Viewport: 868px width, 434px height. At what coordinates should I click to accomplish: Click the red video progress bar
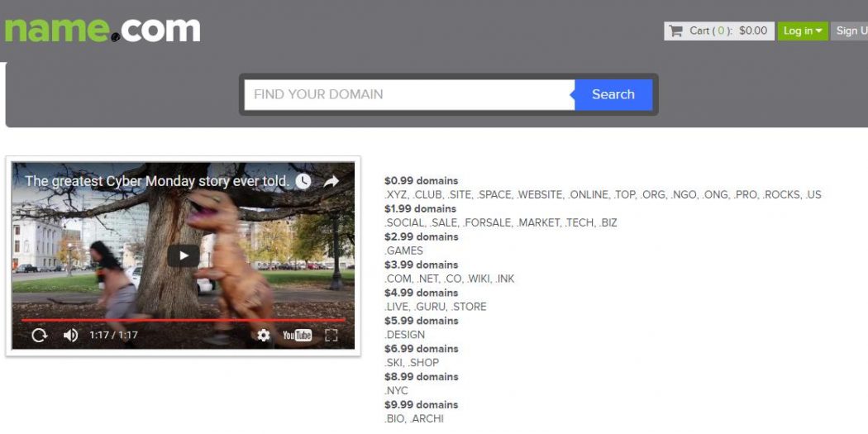[x=184, y=320]
